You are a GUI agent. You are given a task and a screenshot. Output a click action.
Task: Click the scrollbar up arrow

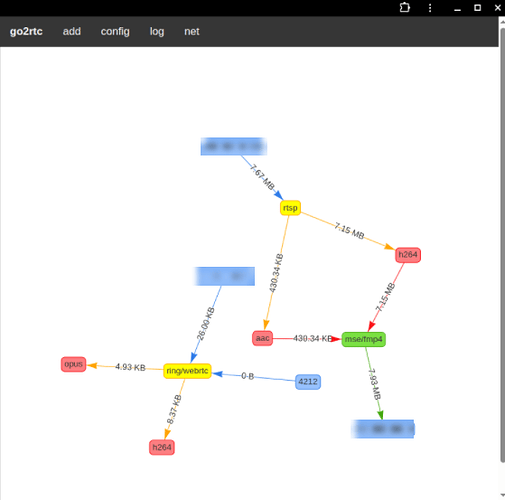(502, 21)
